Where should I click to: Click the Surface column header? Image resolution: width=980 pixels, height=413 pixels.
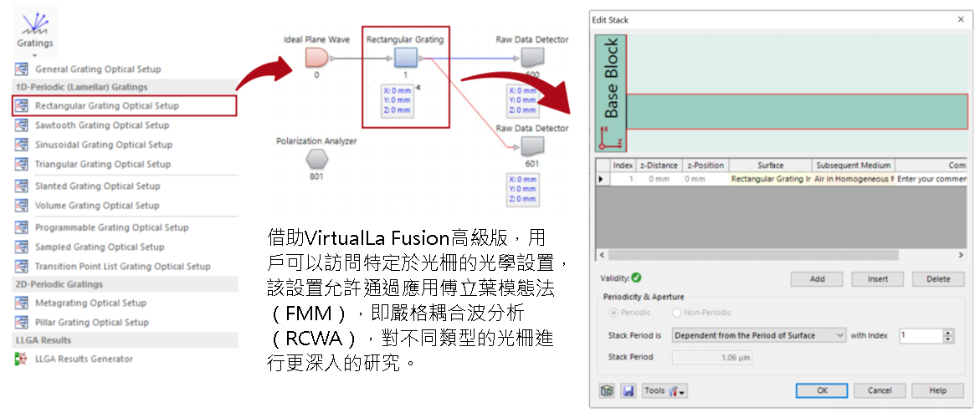click(x=770, y=166)
